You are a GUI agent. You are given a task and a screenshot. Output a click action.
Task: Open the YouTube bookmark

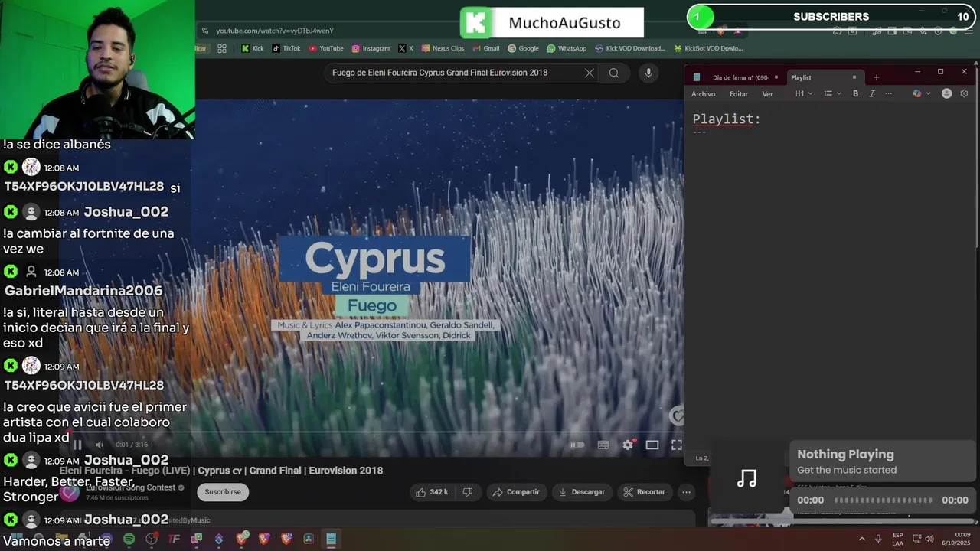326,48
